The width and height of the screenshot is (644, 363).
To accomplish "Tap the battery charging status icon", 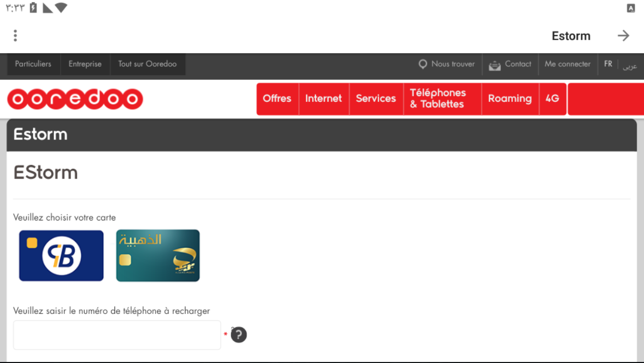I will (x=33, y=8).
